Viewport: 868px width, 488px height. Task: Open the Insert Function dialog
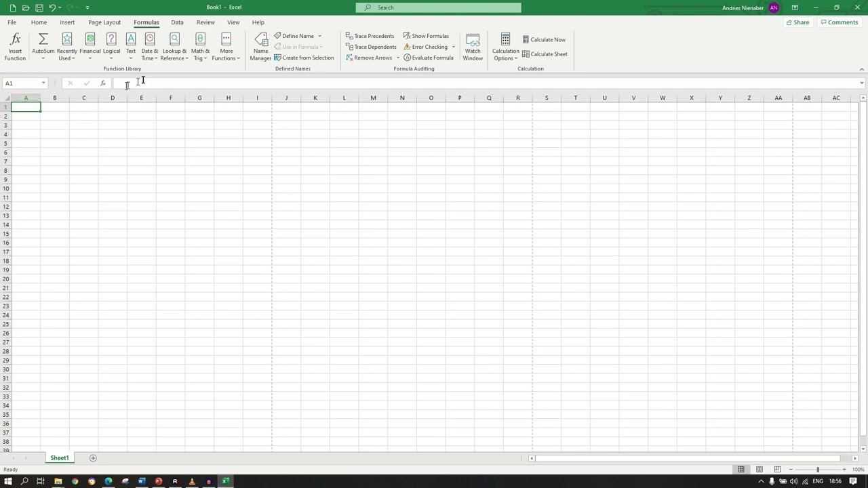15,46
